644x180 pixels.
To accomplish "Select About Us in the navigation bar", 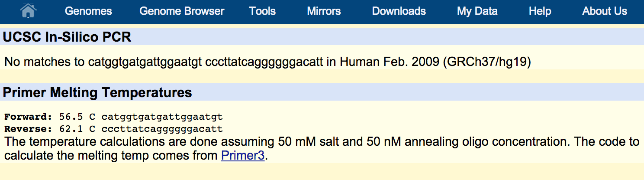I will pyautogui.click(x=605, y=11).
